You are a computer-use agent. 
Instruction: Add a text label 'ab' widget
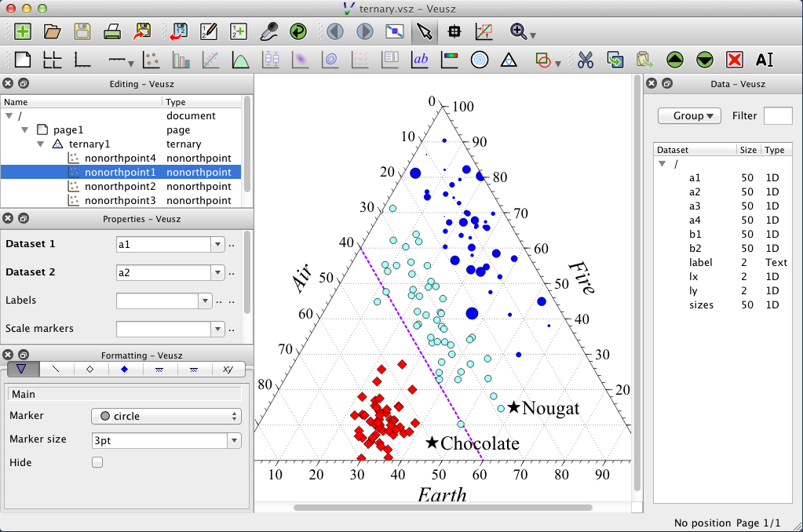point(420,60)
